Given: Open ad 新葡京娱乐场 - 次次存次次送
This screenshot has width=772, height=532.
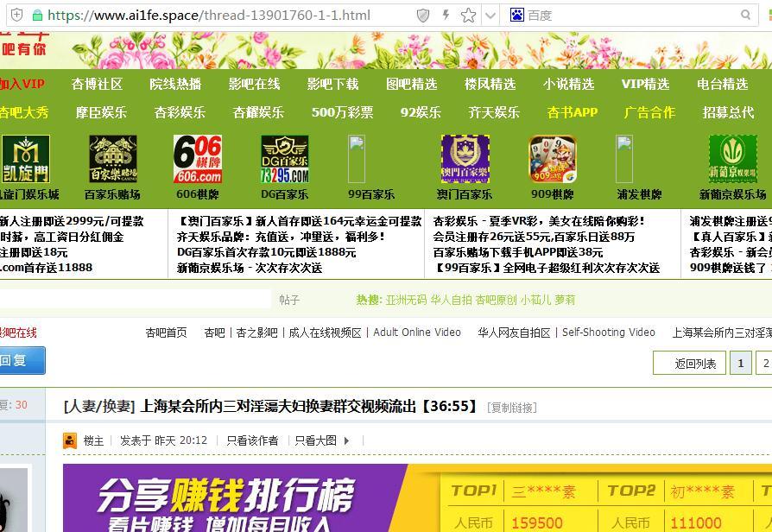Looking at the screenshot, I should coord(250,268).
